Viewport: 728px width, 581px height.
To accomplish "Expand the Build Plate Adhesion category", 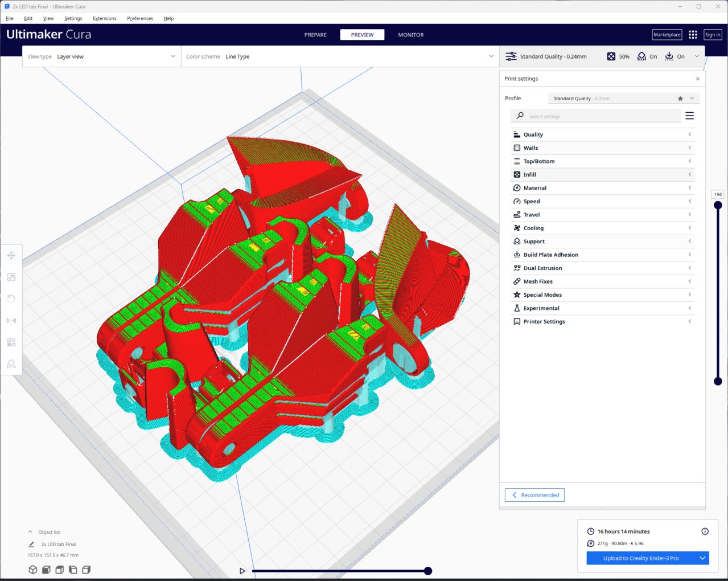I will coord(602,255).
